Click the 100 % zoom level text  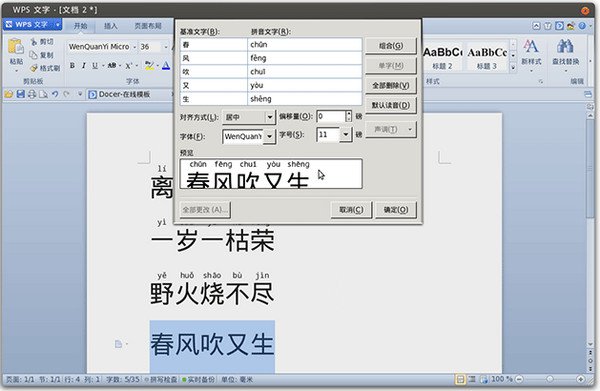click(502, 379)
